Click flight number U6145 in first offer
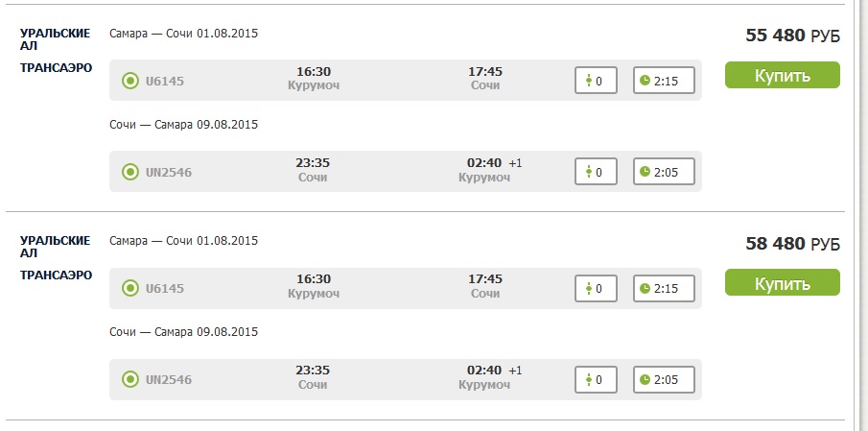Screen dimensions: 868x431 click(x=164, y=82)
